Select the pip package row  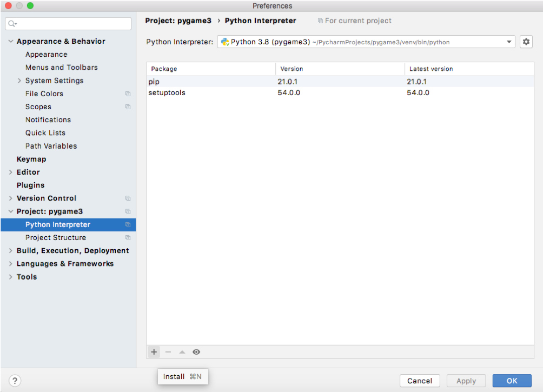coord(340,82)
